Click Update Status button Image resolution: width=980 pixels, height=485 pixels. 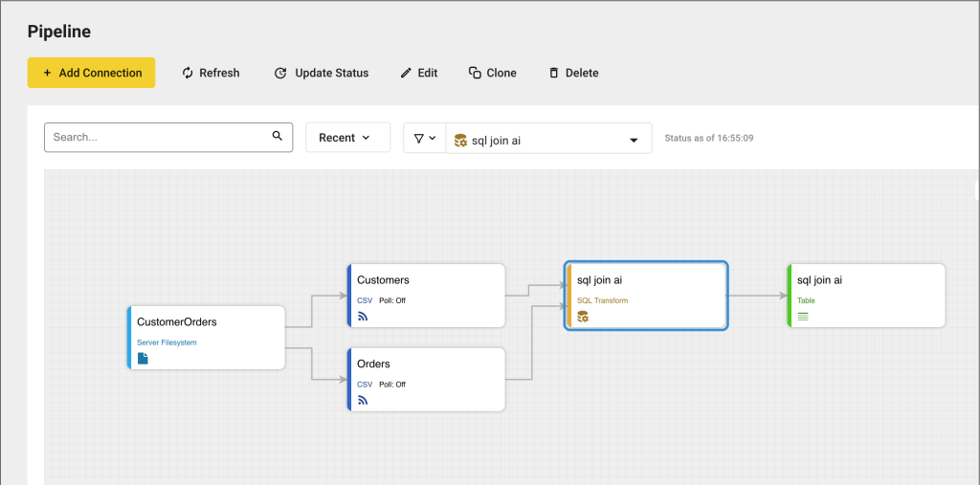321,73
